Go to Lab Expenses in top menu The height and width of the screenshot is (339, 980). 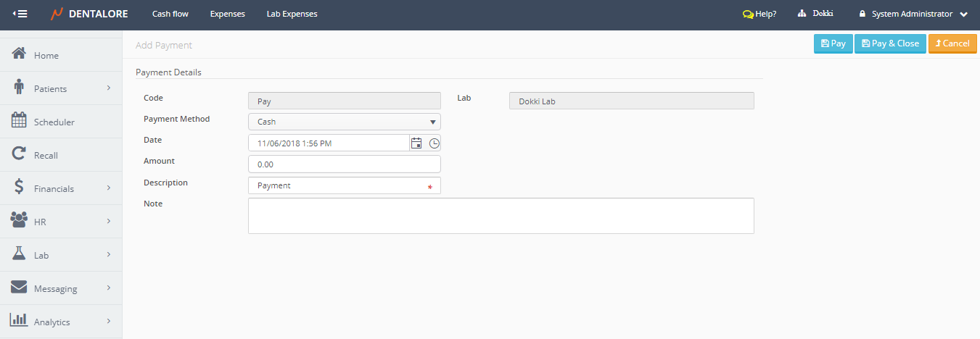292,14
